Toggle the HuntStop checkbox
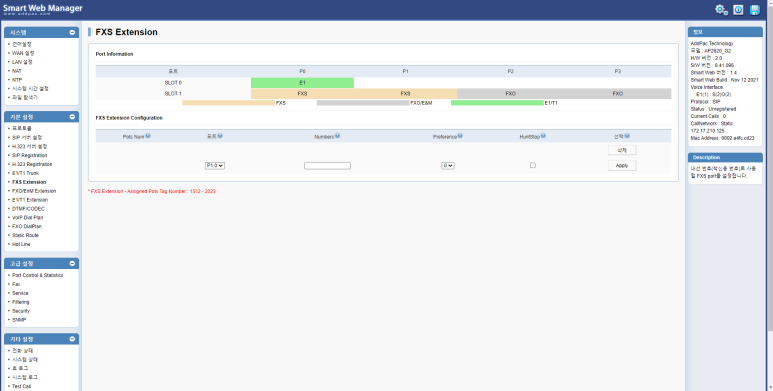This screenshot has width=773, height=391. [532, 166]
